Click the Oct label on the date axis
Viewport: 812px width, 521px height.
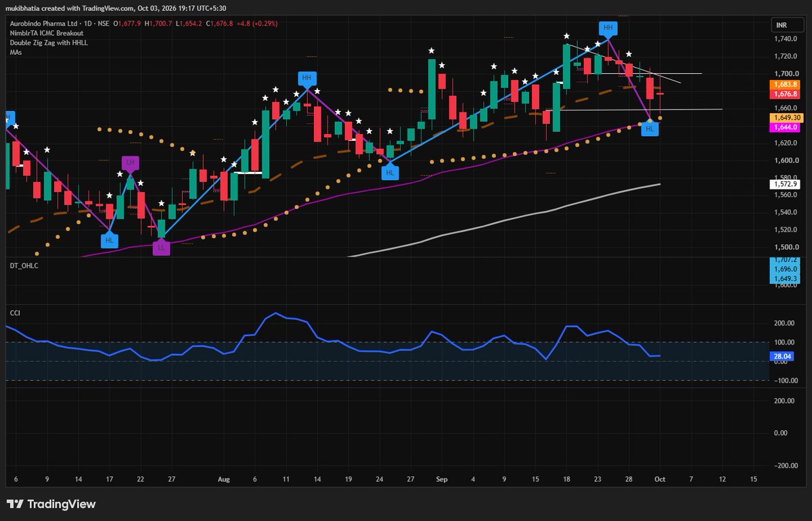[x=658, y=478]
